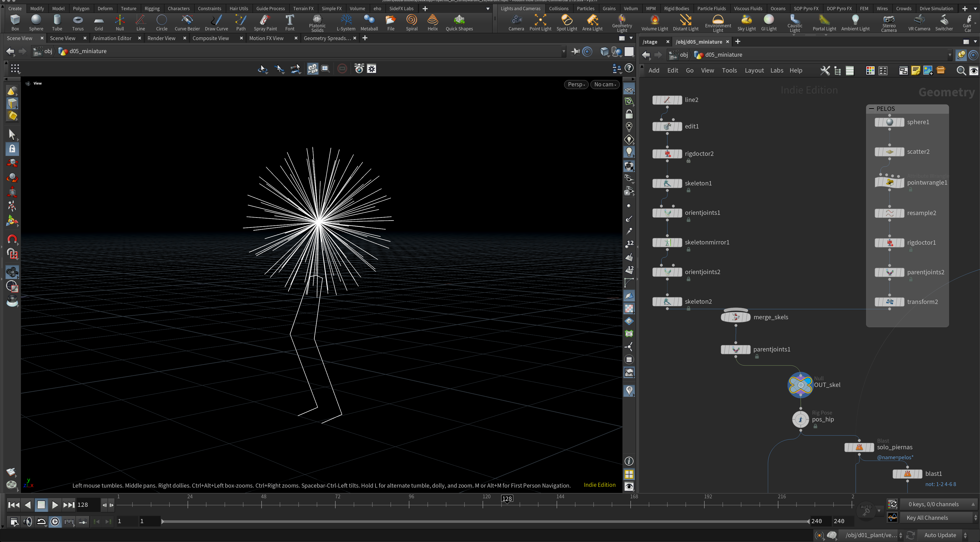Toggle real time playback button
The width and height of the screenshot is (980, 542).
tap(55, 522)
